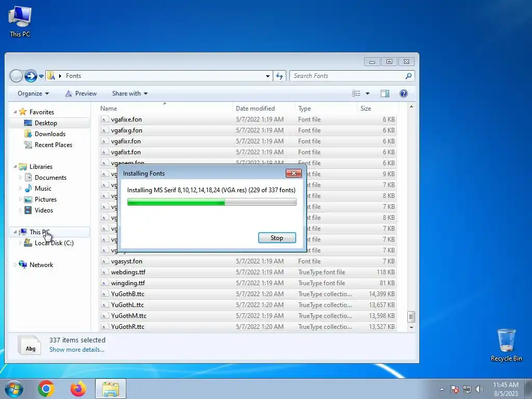Viewport: 532px width, 399px height.
Task: Open Help with the question mark icon
Action: point(403,94)
